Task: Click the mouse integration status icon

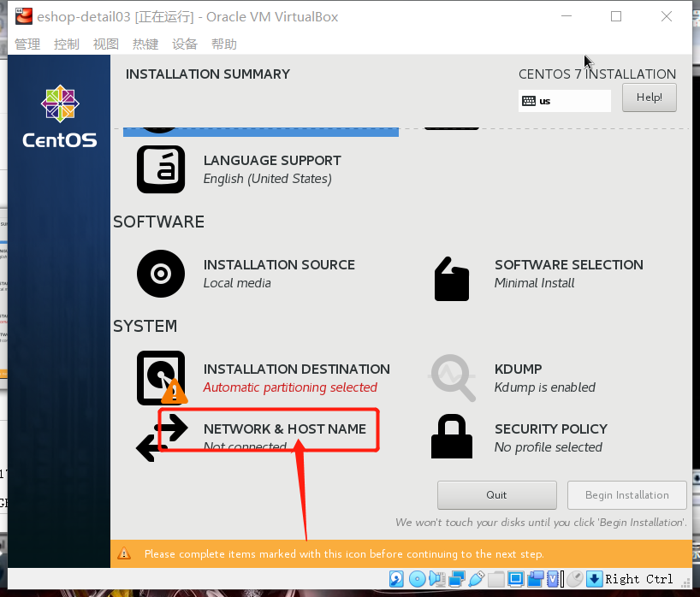Action: 575,579
